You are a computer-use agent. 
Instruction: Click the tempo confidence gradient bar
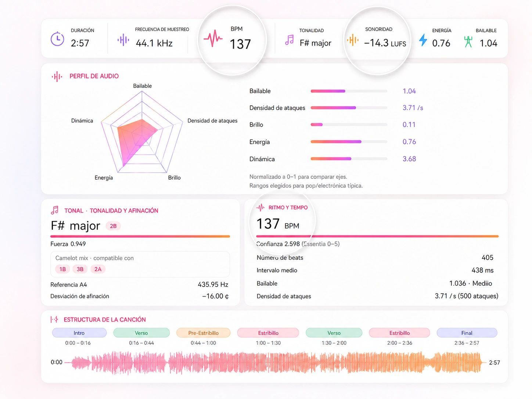pyautogui.click(x=377, y=236)
